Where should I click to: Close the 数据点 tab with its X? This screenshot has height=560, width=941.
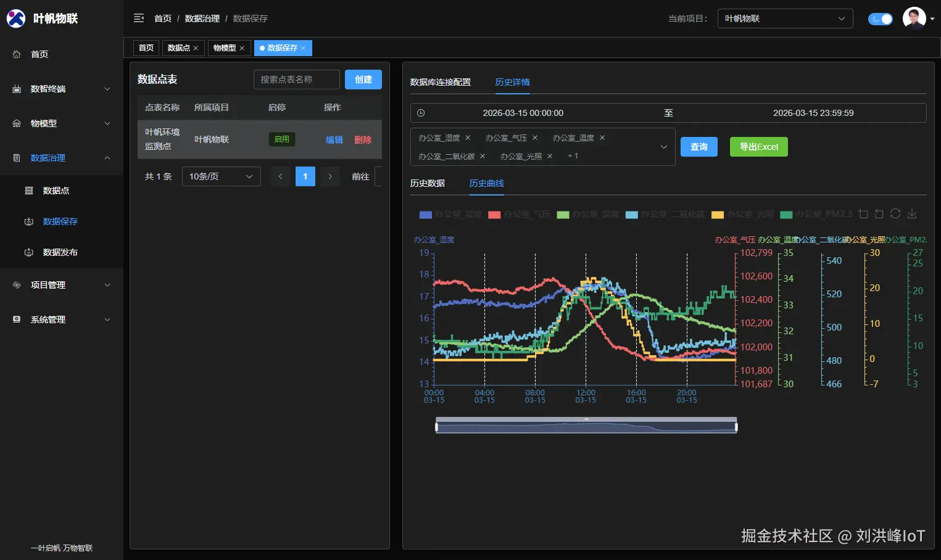pyautogui.click(x=196, y=48)
